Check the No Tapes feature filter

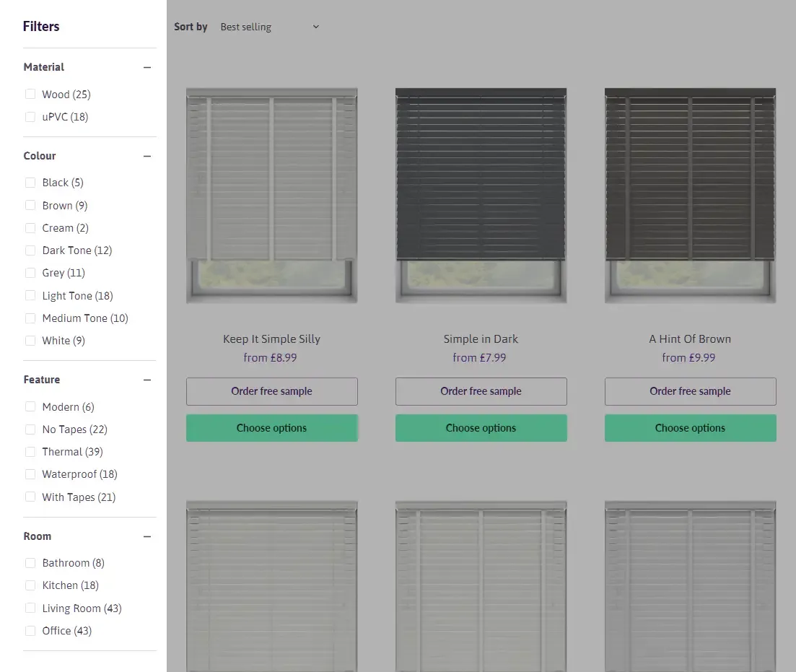pos(30,429)
